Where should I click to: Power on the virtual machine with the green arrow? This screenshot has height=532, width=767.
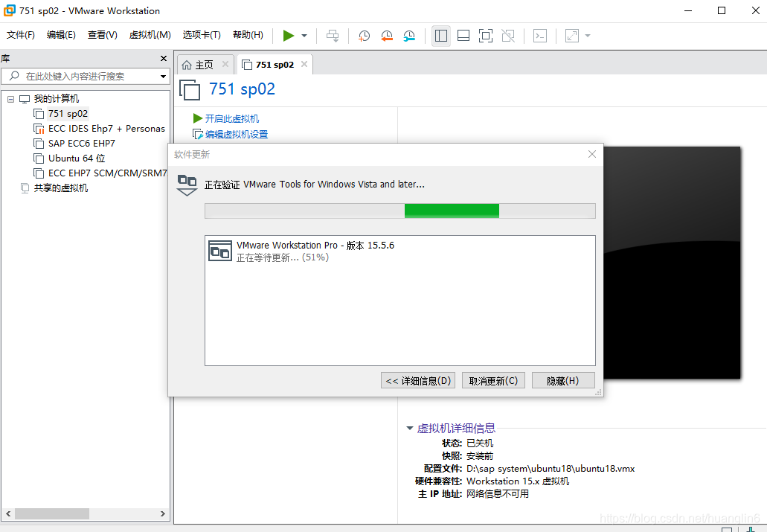coord(289,35)
